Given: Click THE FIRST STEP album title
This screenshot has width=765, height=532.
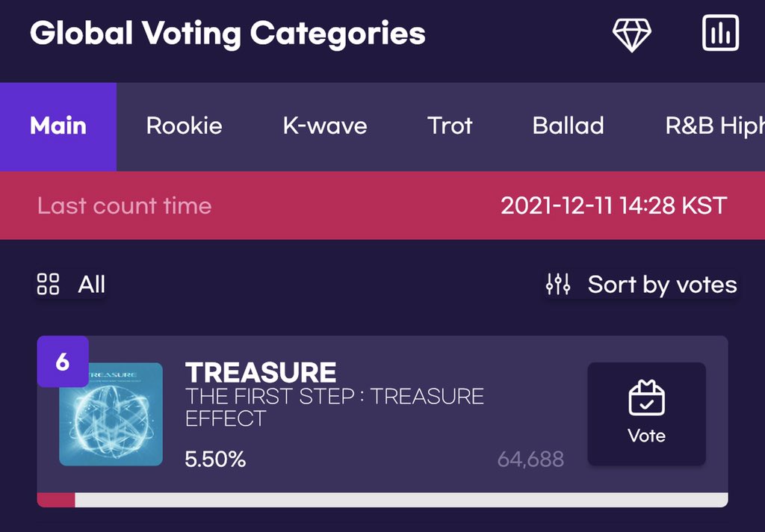Looking at the screenshot, I should point(334,406).
